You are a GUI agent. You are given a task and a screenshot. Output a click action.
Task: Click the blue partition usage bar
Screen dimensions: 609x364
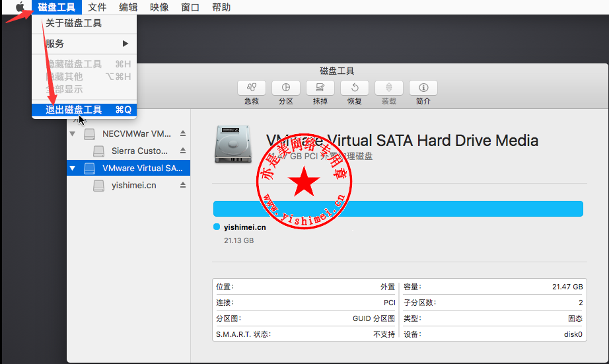pos(398,209)
